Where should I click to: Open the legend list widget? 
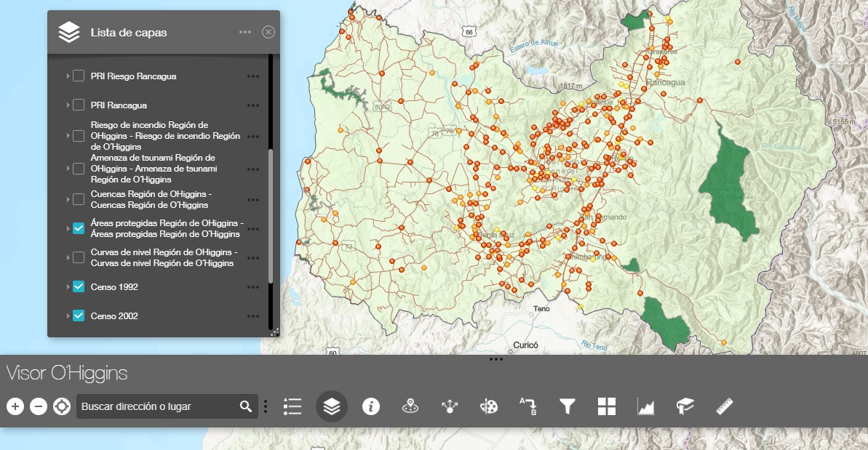tap(292, 406)
